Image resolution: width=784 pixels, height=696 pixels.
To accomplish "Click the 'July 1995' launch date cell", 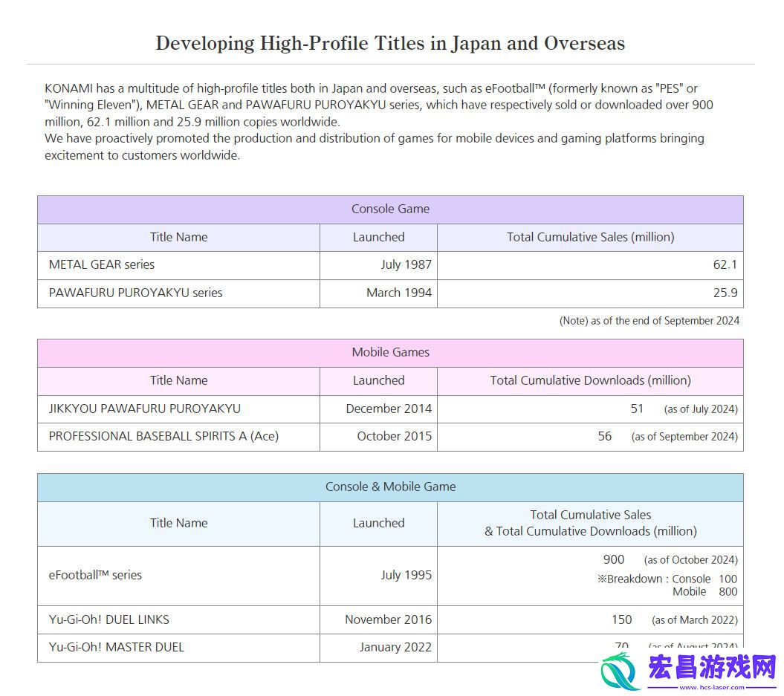I will 378,576.
